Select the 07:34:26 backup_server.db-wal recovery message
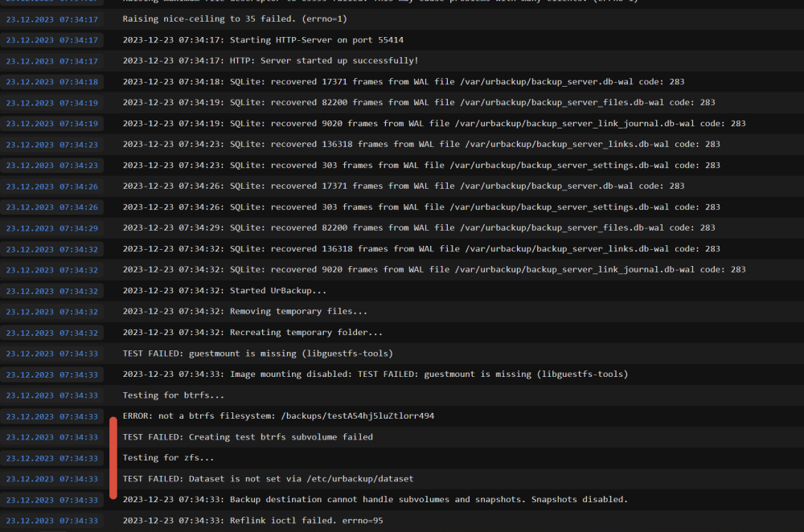The image size is (804, 532). [404, 186]
